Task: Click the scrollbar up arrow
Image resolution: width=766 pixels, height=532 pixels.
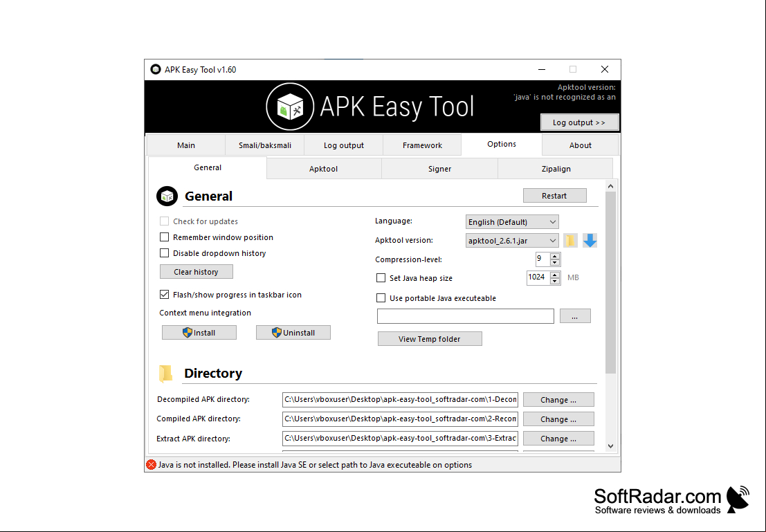Action: pyautogui.click(x=610, y=186)
